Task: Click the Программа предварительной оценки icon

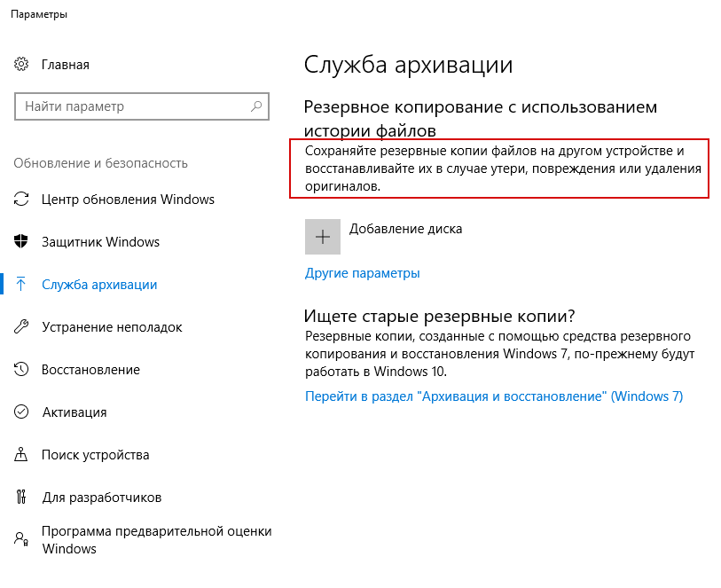Action: click(x=22, y=538)
